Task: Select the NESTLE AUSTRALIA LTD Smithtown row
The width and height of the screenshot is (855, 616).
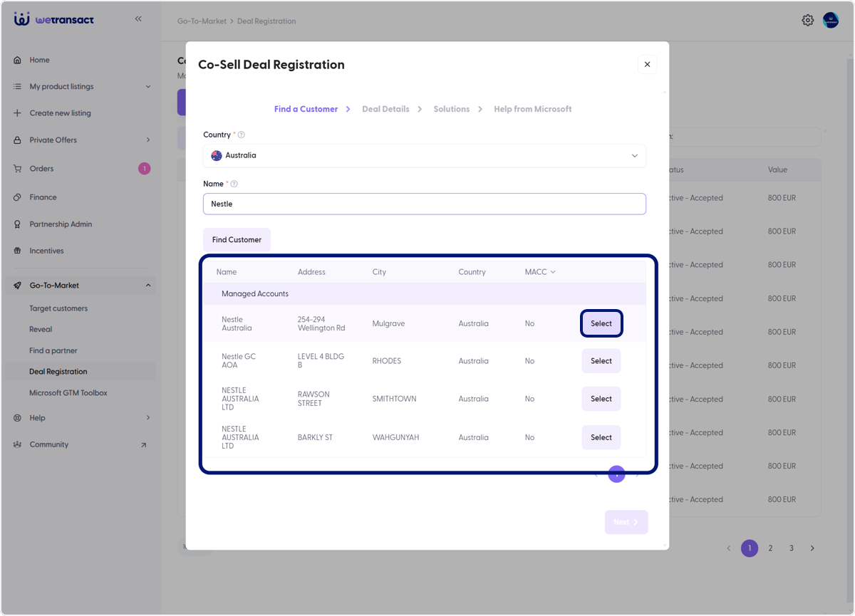Action: tap(601, 399)
